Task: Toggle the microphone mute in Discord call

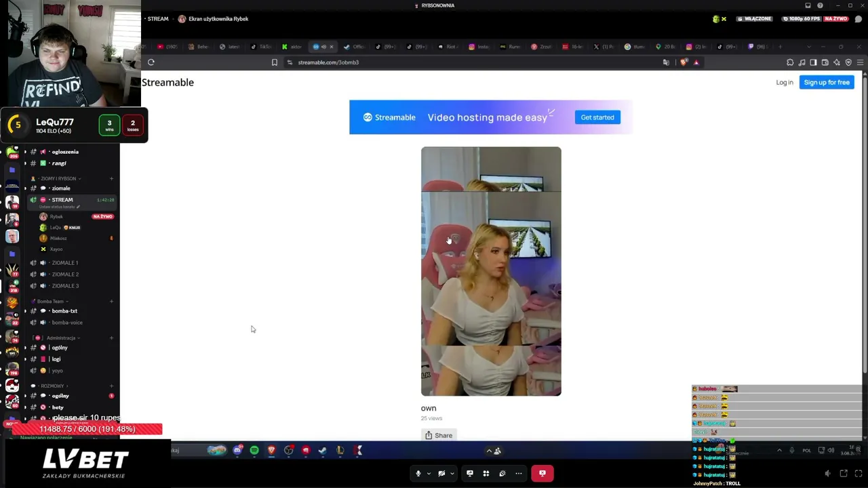Action: pyautogui.click(x=418, y=473)
